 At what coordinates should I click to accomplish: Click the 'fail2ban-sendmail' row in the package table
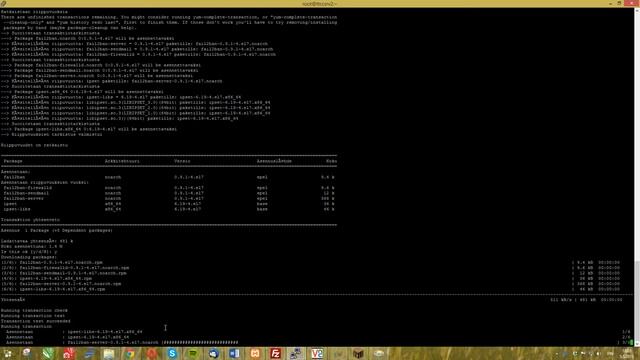coord(169,193)
